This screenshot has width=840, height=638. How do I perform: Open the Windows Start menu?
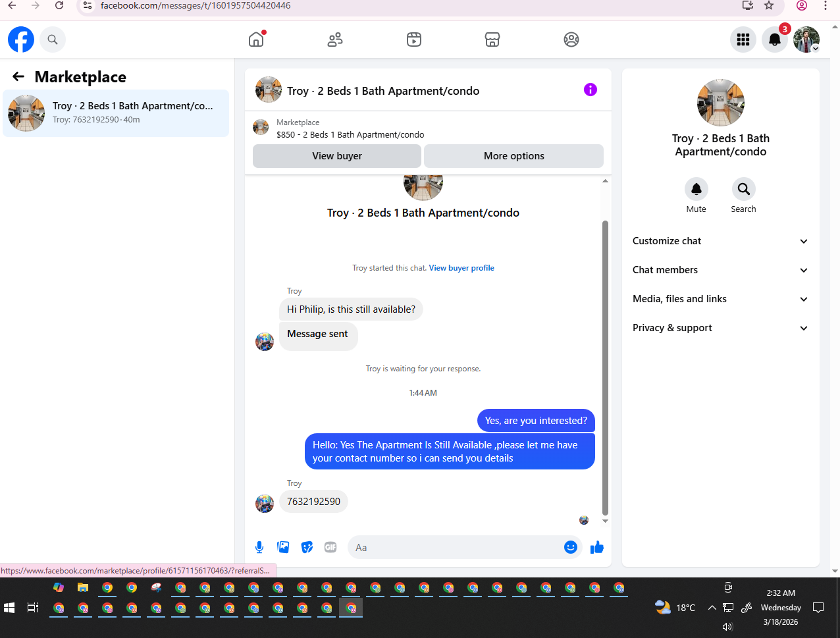(9, 608)
